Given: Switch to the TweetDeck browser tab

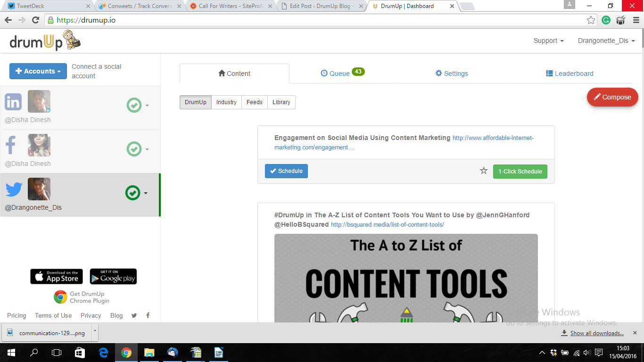Looking at the screenshot, I should pos(49,6).
